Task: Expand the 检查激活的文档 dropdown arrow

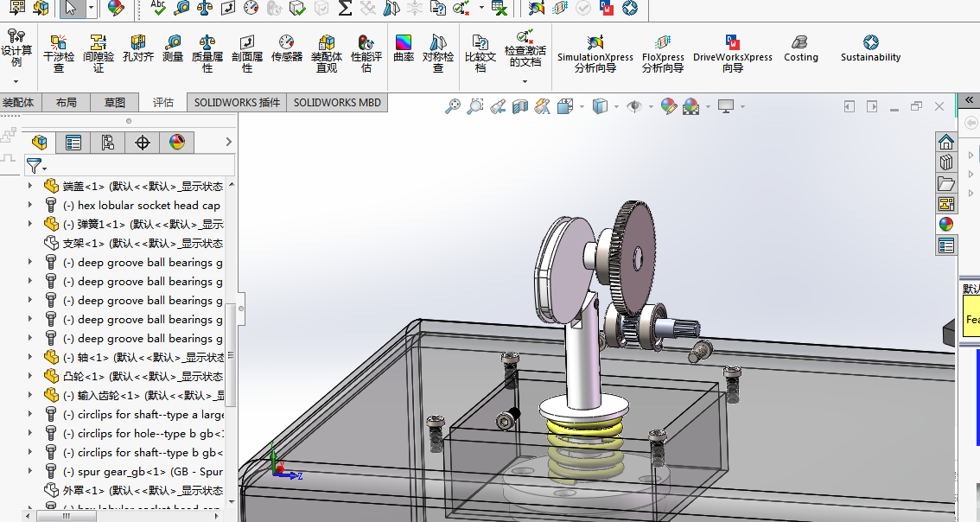Action: pos(525,81)
